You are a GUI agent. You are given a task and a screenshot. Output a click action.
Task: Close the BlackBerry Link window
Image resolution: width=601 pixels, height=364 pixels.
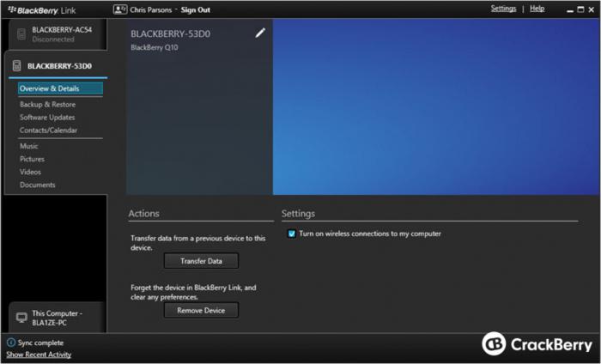pyautogui.click(x=592, y=9)
